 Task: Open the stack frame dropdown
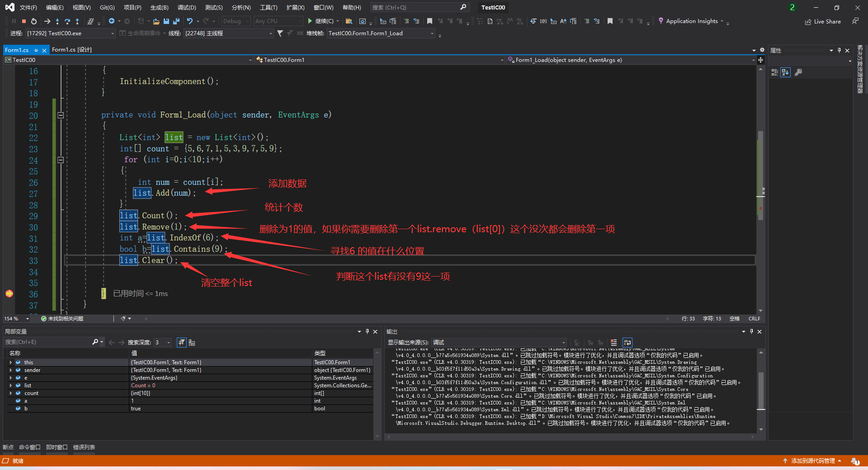pyautogui.click(x=381, y=33)
